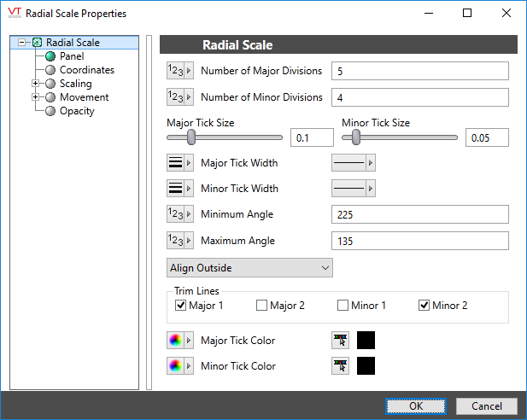This screenshot has height=420, width=527.
Task: Enable the Major 2 trim lines checkbox
Action: click(261, 306)
